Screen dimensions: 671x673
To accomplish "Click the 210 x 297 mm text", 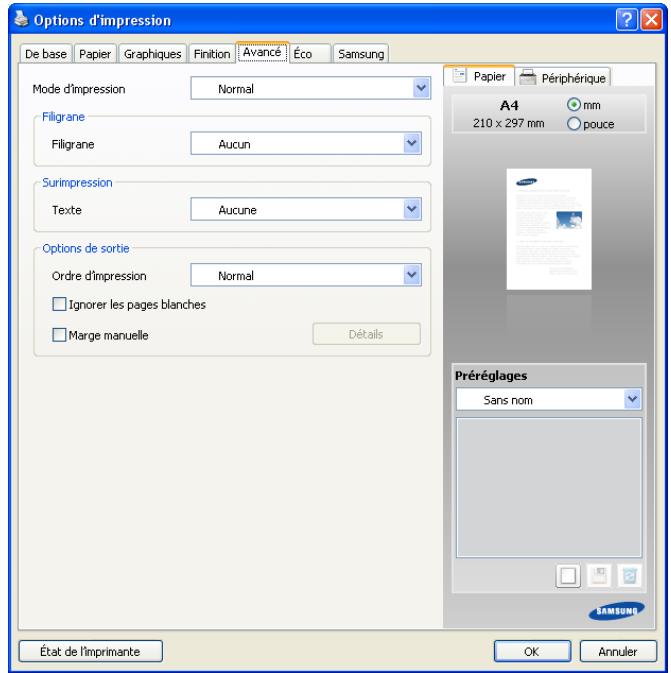I will (x=509, y=123).
